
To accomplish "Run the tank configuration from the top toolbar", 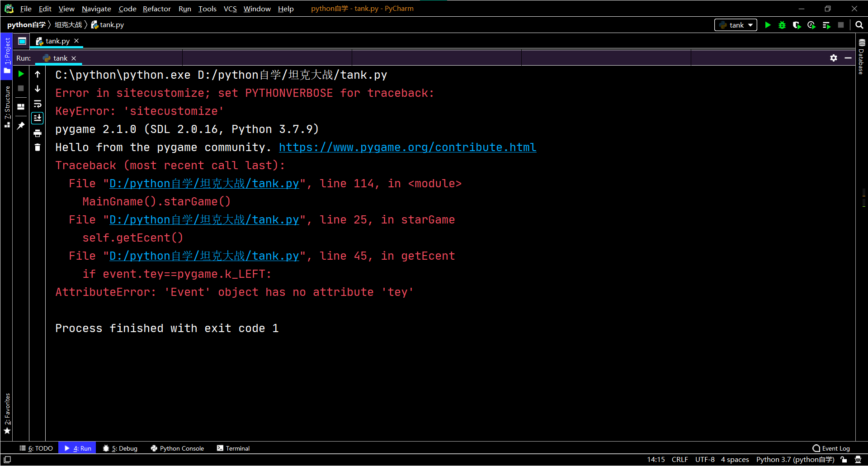I will (x=768, y=25).
